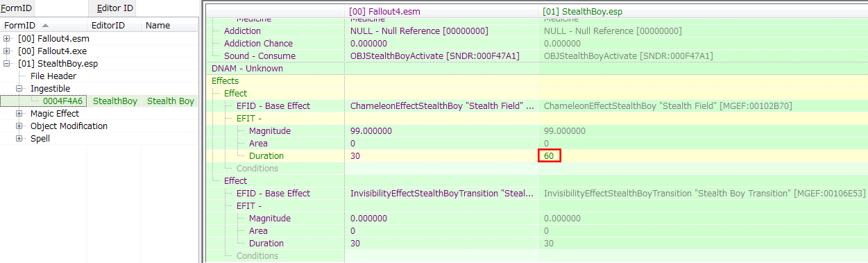Click StealthBoy.esp Addiction NULL reference value
The width and height of the screenshot is (868, 263).
(613, 31)
